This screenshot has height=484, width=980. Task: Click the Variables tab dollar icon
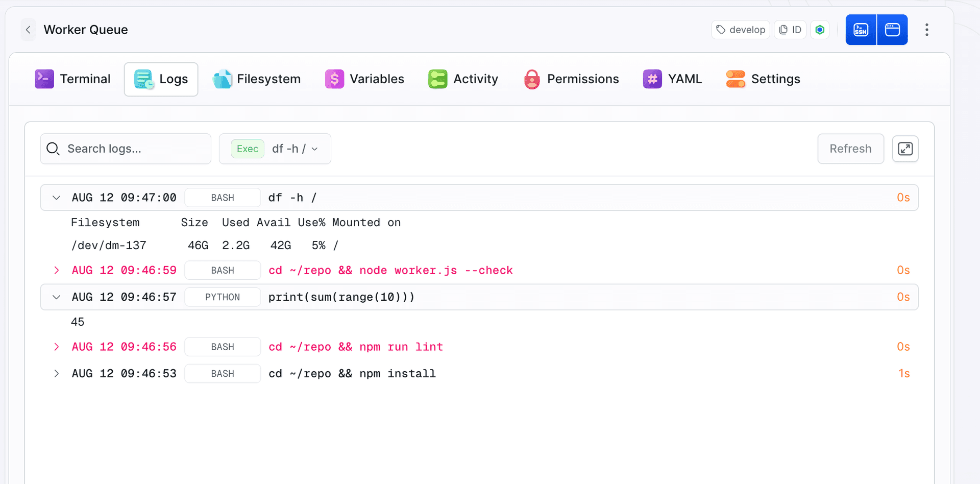334,79
